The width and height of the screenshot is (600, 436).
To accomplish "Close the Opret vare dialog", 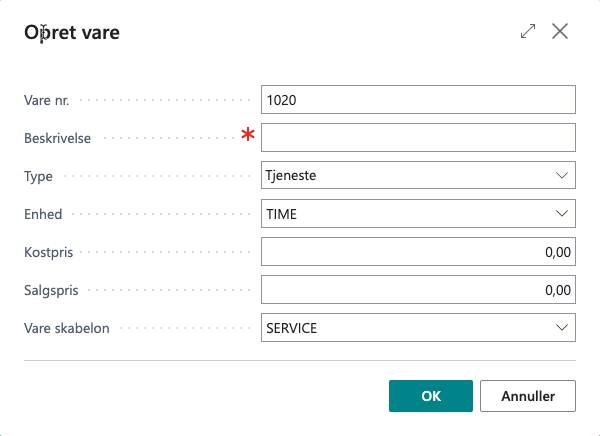I will pyautogui.click(x=560, y=32).
